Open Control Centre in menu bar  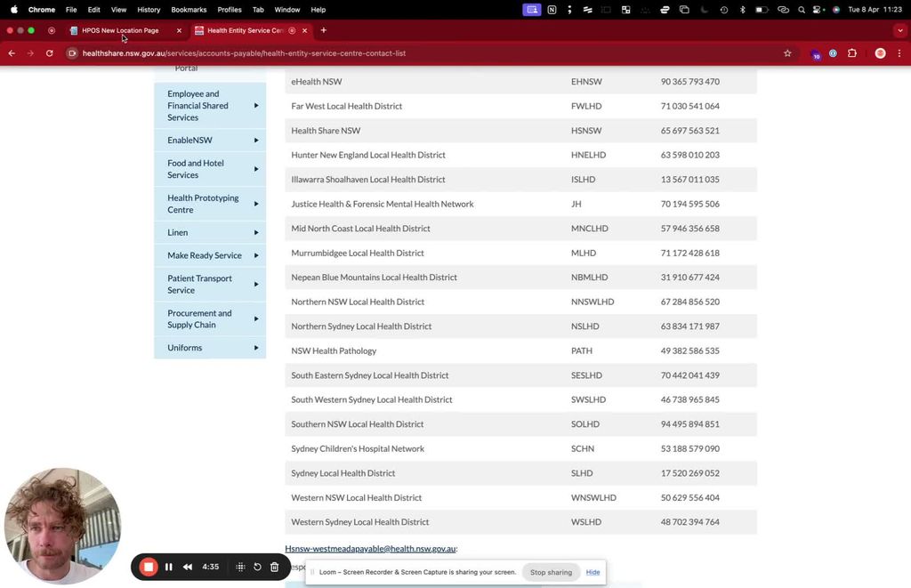coord(818,9)
